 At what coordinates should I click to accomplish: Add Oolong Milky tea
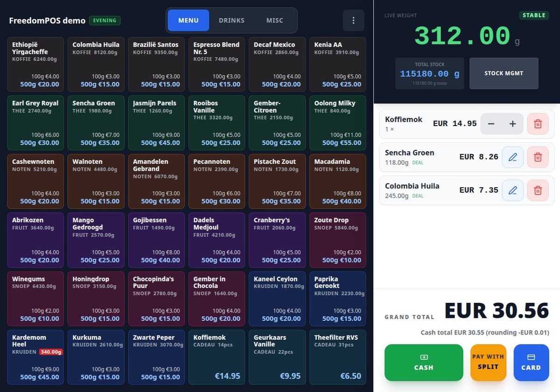[338, 123]
